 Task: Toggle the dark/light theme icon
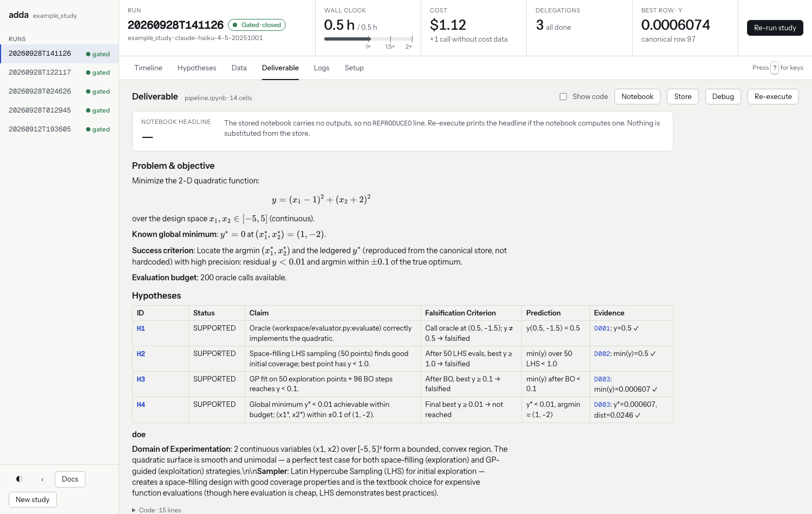click(x=19, y=479)
